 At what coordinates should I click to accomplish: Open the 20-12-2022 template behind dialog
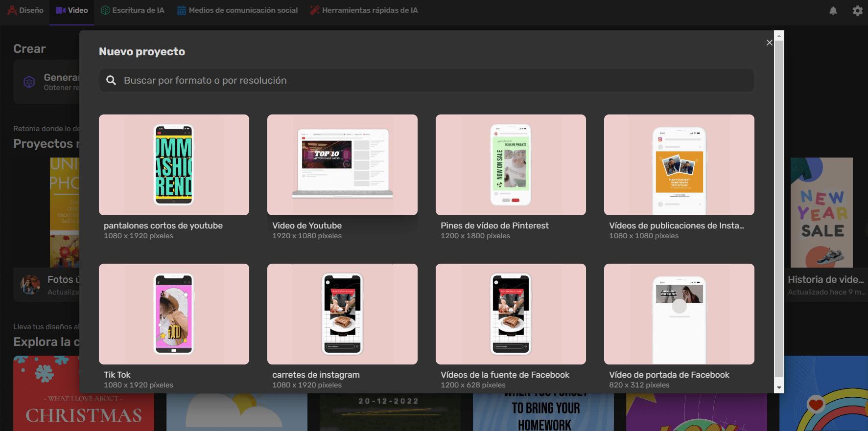[390, 412]
